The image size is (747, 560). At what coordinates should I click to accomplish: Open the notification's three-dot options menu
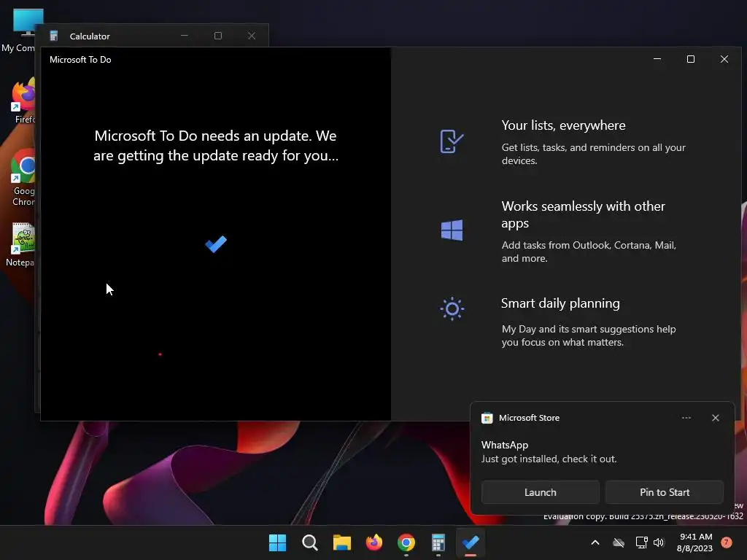pyautogui.click(x=686, y=418)
